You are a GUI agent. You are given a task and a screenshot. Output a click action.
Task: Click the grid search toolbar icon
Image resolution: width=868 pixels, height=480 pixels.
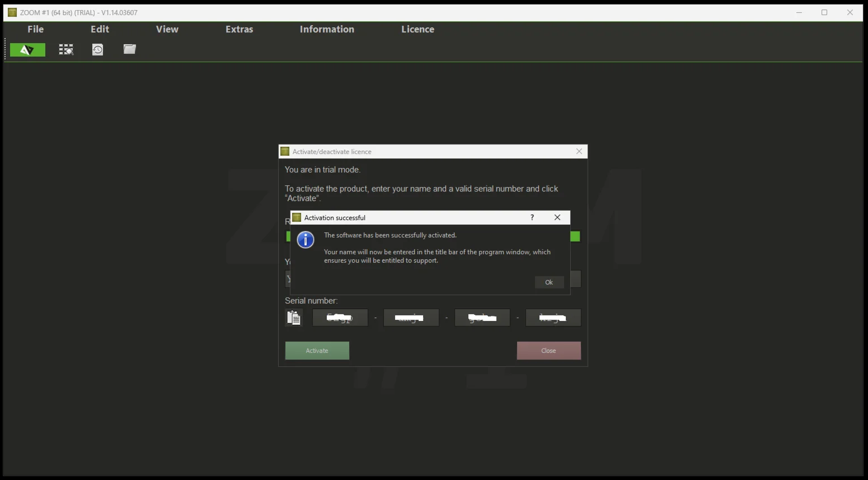pyautogui.click(x=66, y=50)
